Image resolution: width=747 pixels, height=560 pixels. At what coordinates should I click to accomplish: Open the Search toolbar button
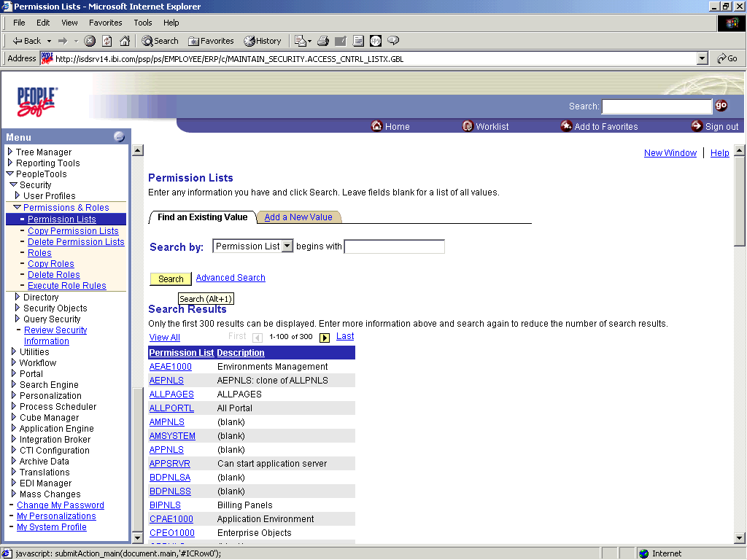[160, 41]
